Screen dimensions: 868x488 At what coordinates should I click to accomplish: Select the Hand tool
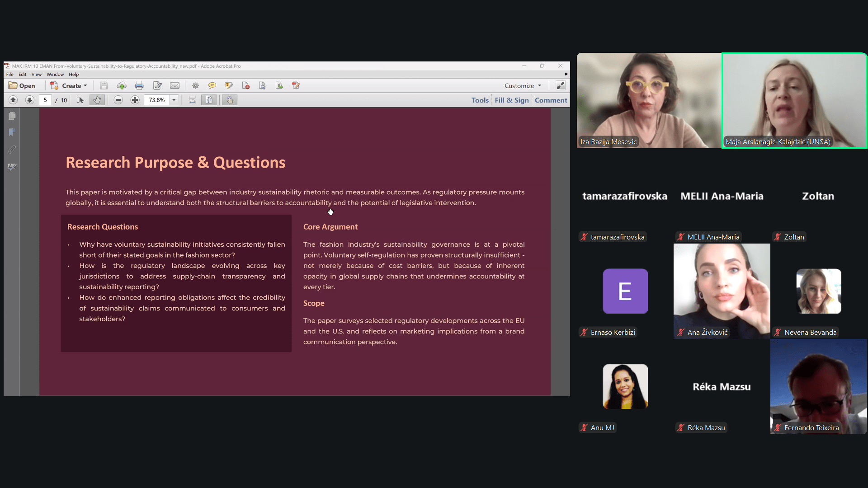[97, 100]
